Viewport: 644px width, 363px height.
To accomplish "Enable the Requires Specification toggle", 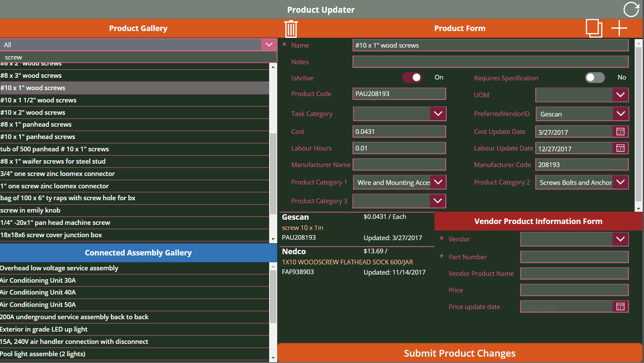I will (x=595, y=77).
